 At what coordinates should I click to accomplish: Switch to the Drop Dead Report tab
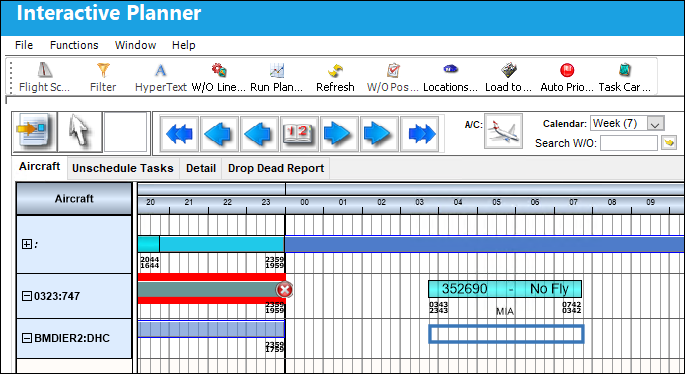(276, 169)
